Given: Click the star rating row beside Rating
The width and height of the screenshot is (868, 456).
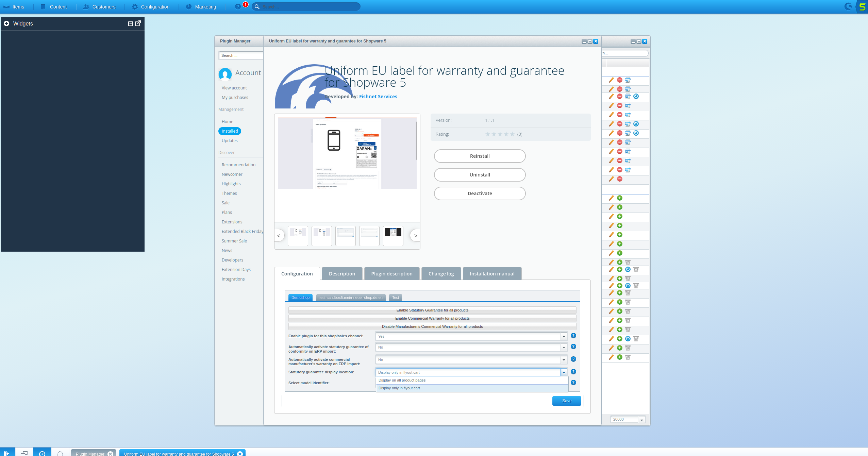Looking at the screenshot, I should [x=500, y=134].
